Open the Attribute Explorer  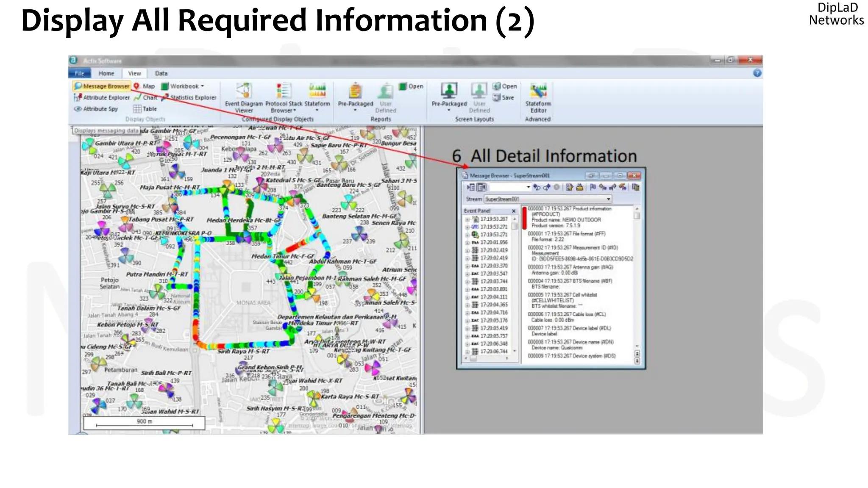click(102, 97)
